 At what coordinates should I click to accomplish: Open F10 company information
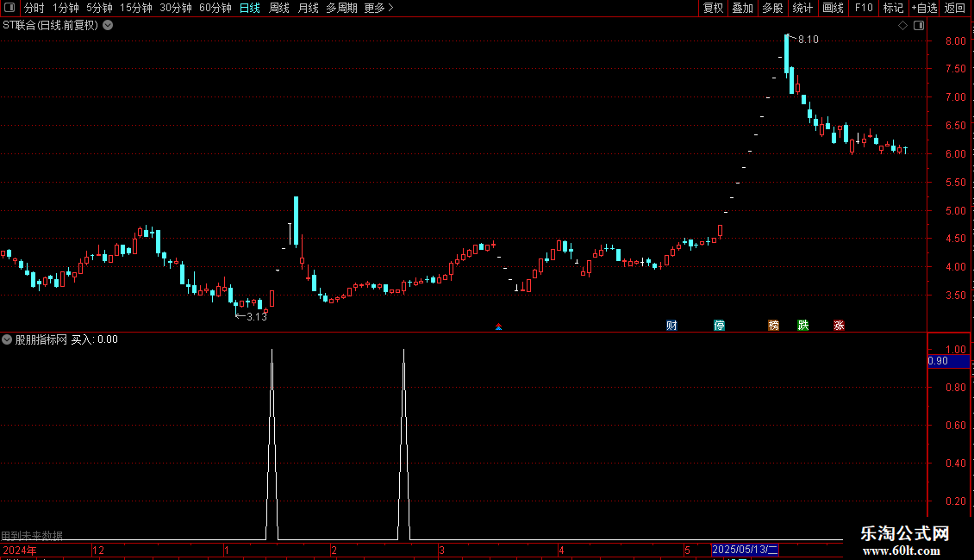[x=864, y=8]
